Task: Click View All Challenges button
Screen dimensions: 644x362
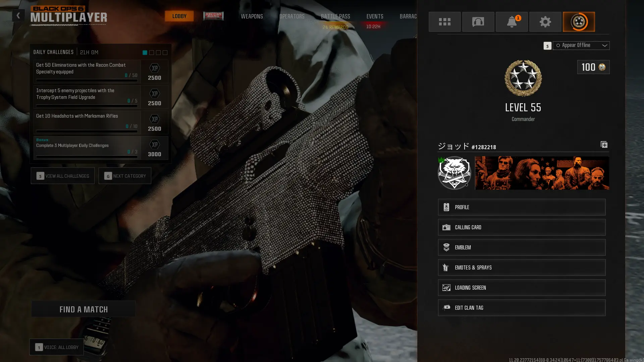Action: 63,176
